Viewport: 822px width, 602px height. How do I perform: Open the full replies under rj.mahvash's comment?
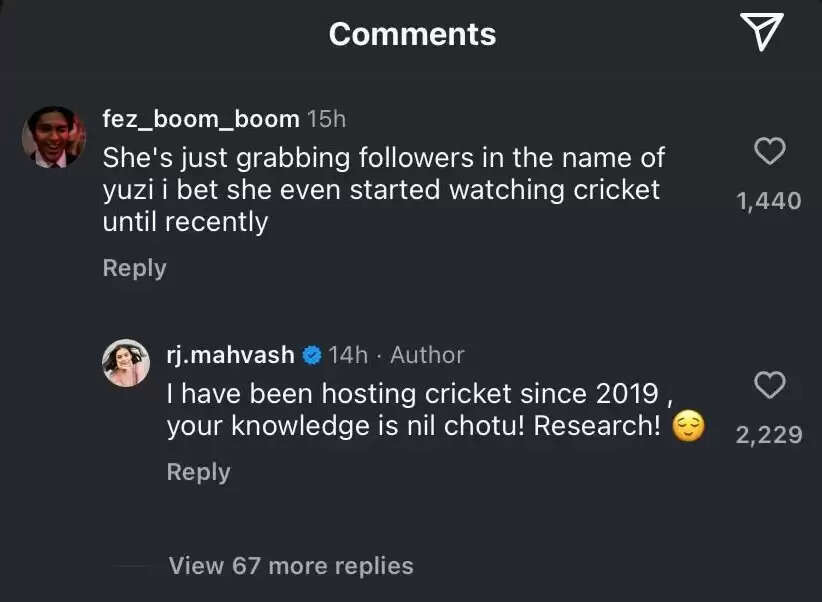(x=290, y=565)
